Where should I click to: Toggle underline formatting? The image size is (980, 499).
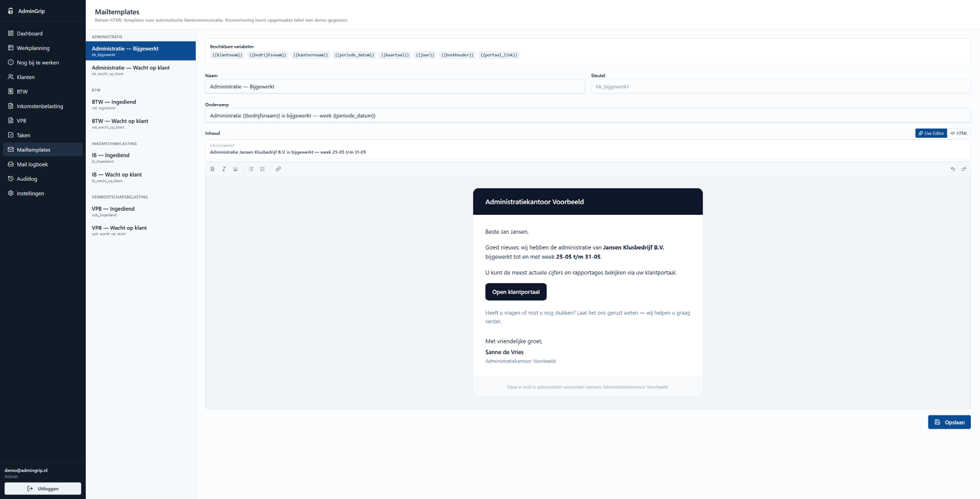[x=235, y=169]
